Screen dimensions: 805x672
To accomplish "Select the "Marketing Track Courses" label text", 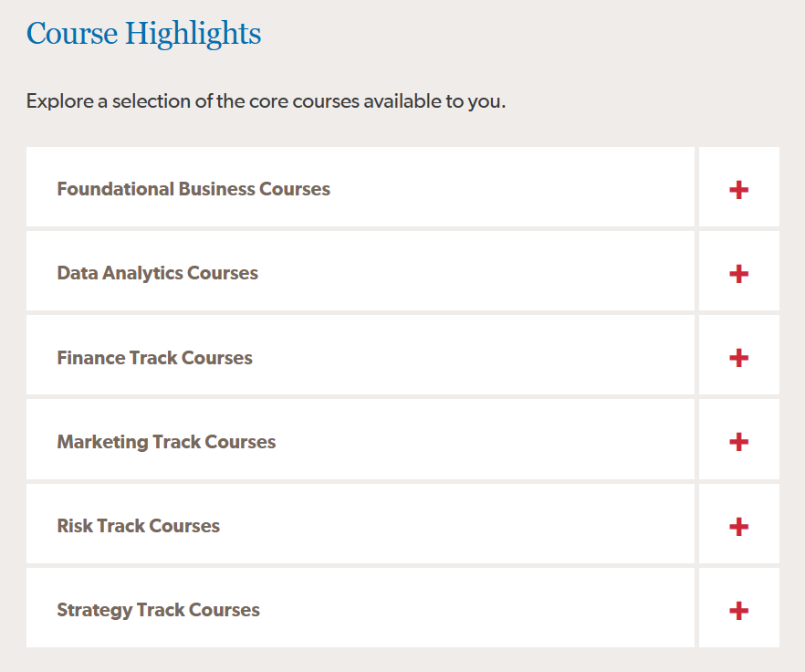I will click(x=166, y=442).
